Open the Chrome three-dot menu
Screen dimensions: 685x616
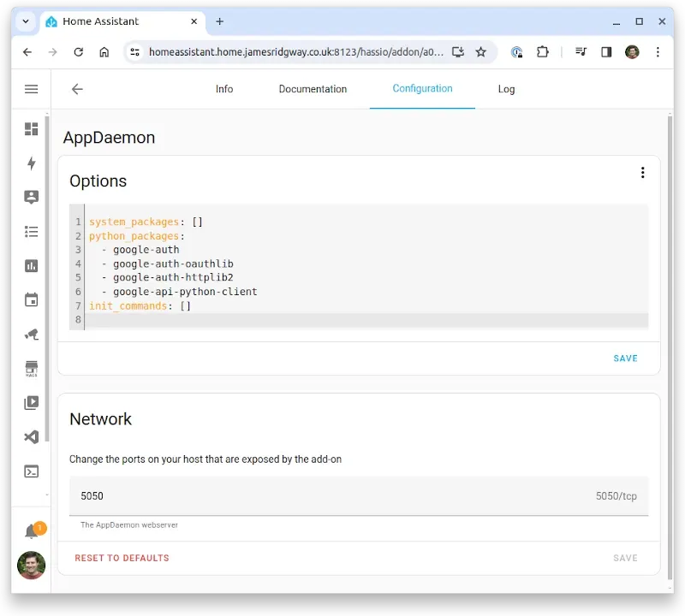click(658, 52)
